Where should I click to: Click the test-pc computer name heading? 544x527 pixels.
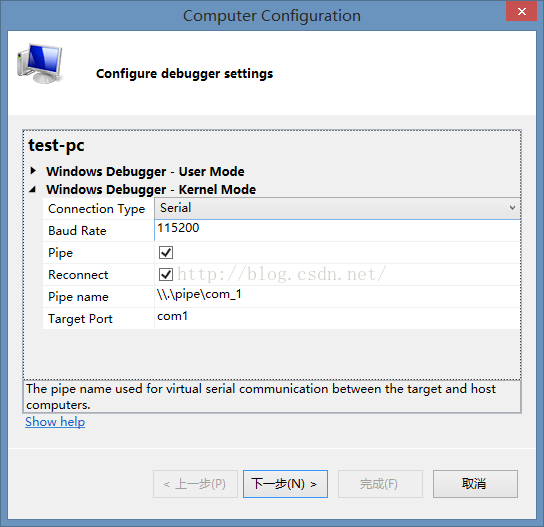click(56, 145)
